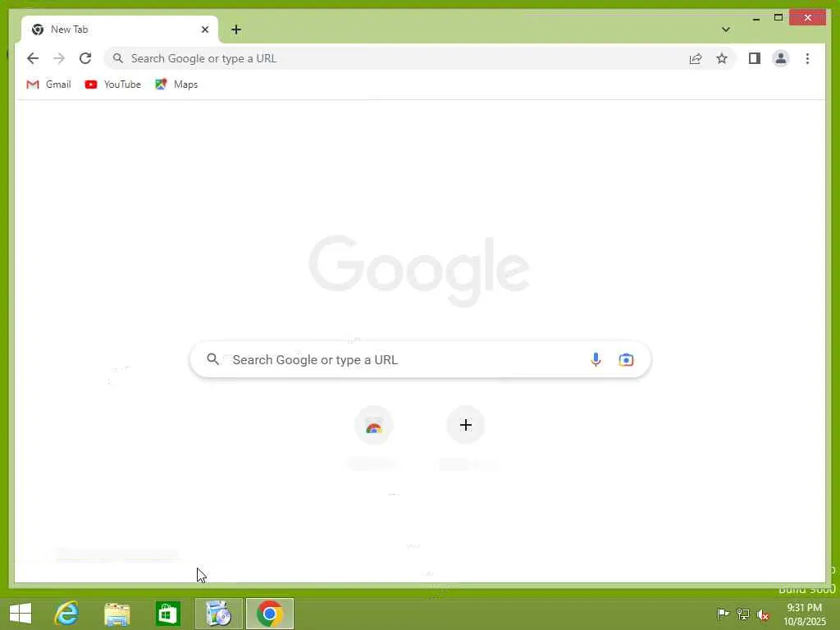This screenshot has width=840, height=630.
Task: Close the New Tab tab
Action: click(204, 30)
